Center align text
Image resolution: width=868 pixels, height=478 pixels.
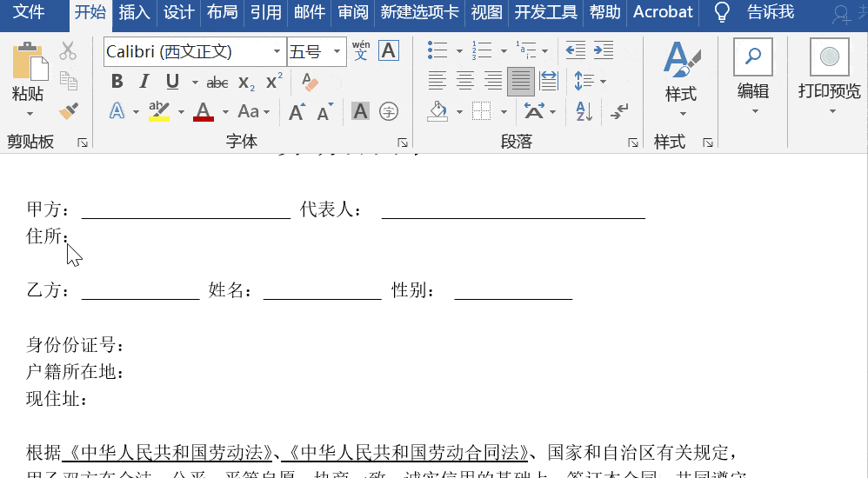point(465,82)
